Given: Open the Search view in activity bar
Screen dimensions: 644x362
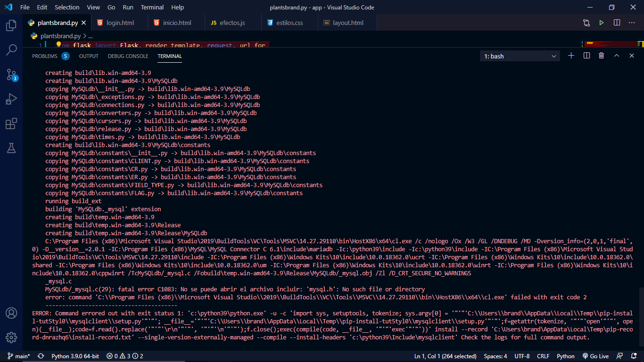Looking at the screenshot, I should tap(11, 49).
